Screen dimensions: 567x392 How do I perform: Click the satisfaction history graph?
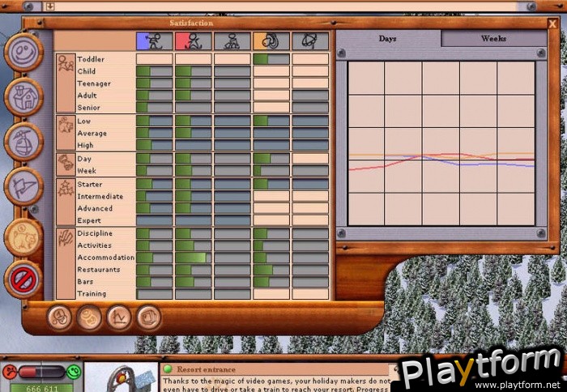pos(441,143)
